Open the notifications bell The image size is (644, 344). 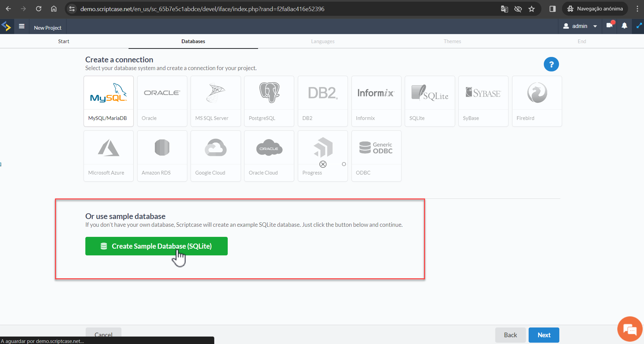(x=624, y=26)
